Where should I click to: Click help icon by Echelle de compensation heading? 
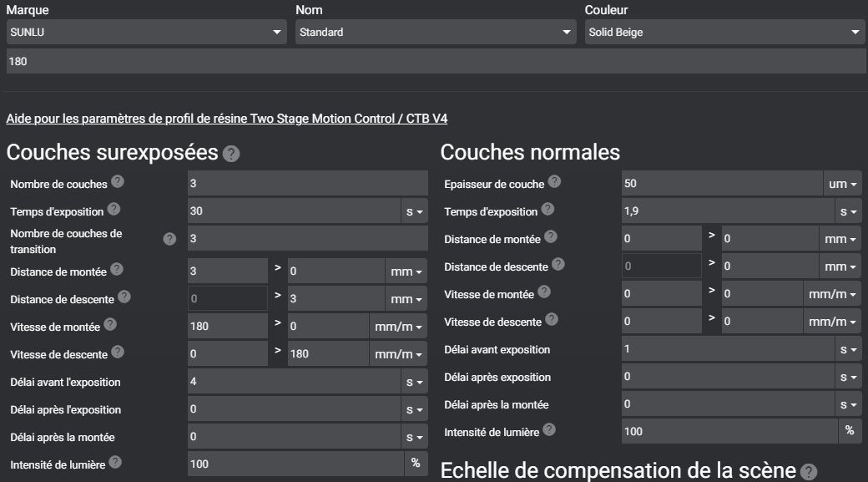[808, 472]
